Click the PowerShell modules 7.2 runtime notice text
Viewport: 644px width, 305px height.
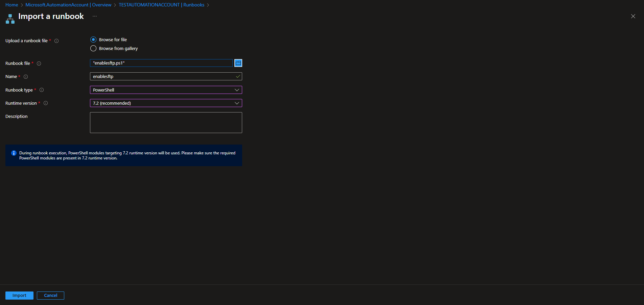pos(127,155)
